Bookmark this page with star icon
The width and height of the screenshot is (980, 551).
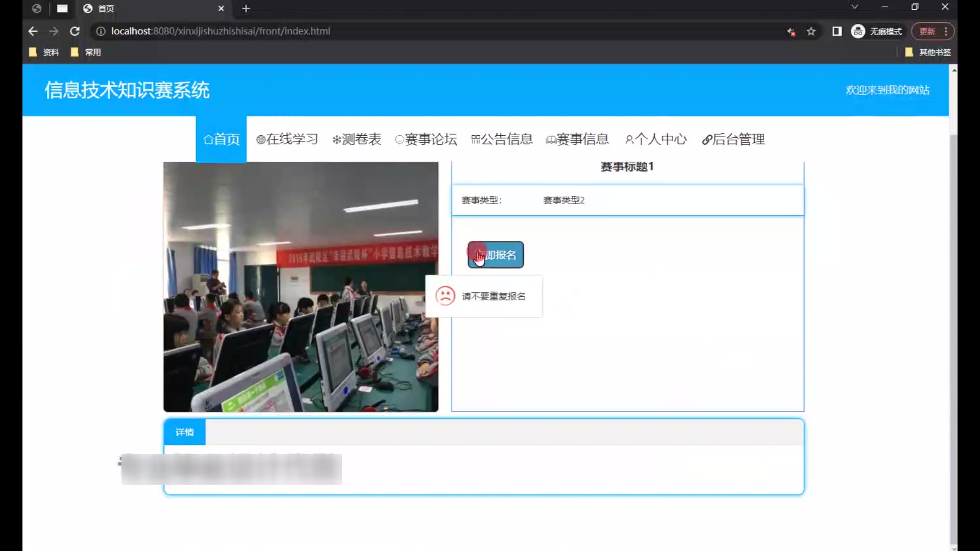click(x=811, y=32)
